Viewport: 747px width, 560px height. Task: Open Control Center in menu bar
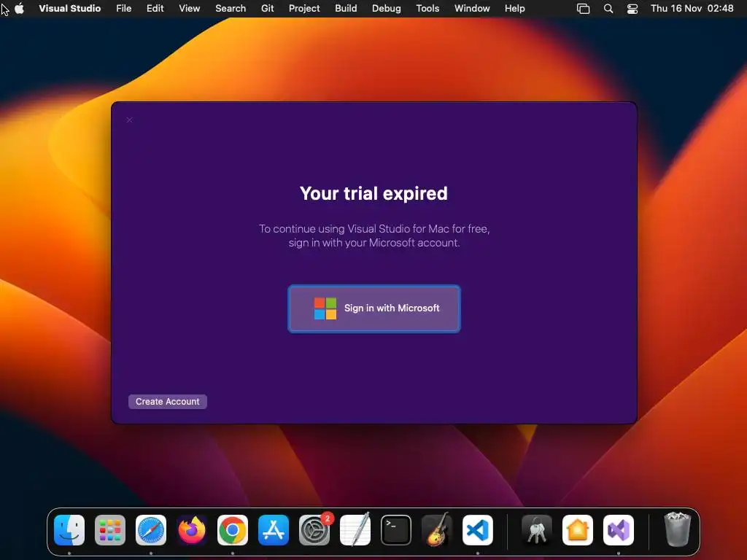point(632,9)
